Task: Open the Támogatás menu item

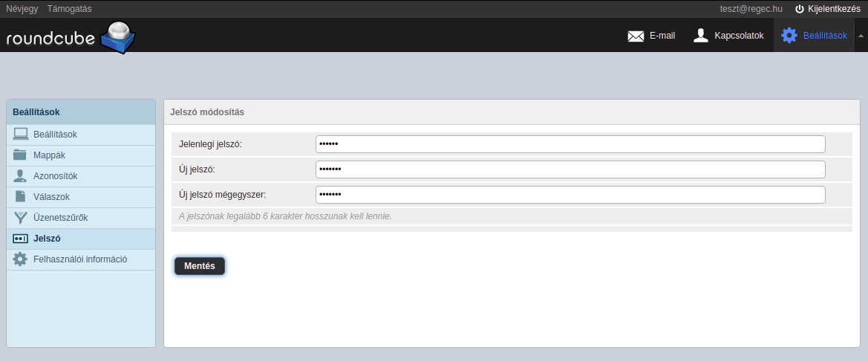Action: (x=69, y=9)
